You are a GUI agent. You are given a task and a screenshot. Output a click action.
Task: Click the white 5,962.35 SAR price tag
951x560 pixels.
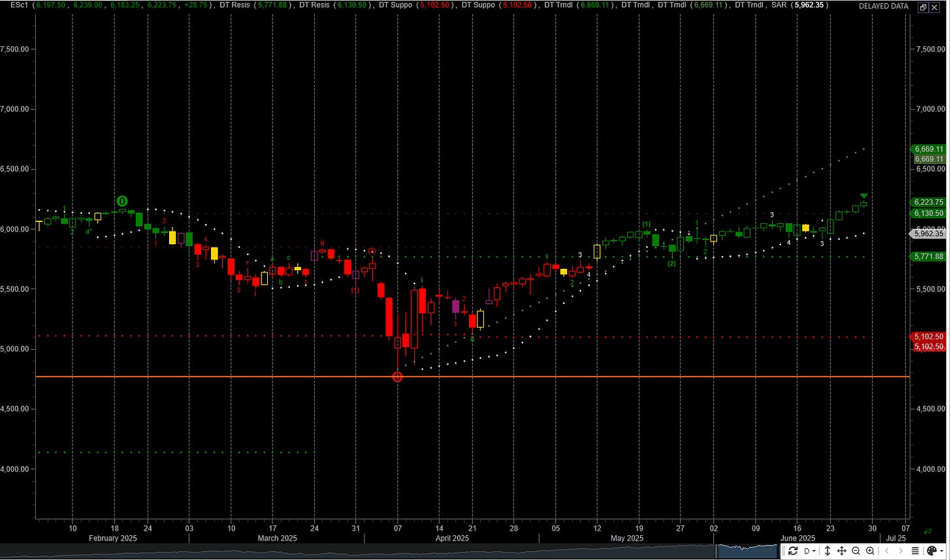(928, 233)
